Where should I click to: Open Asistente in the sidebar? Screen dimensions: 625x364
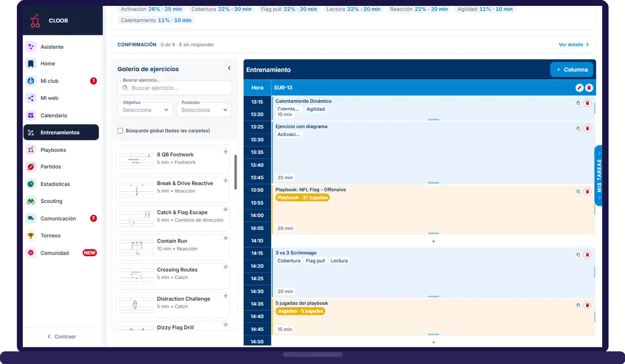tap(62, 47)
